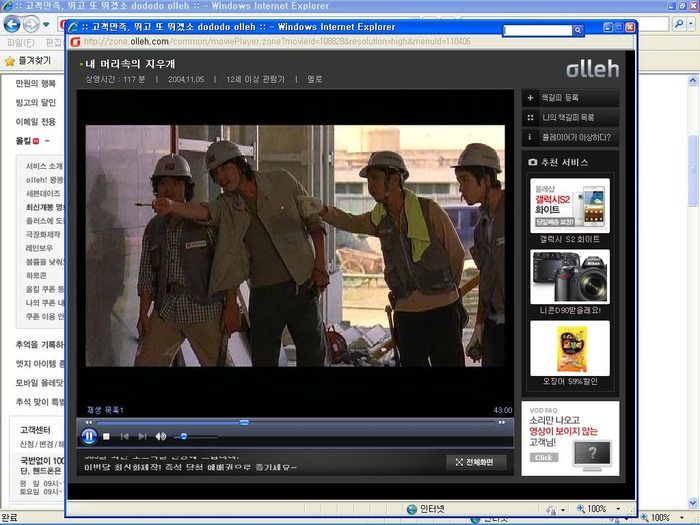Click the search magnifier in background IE toolbar
This screenshot has width=700, height=525.
tap(678, 23)
